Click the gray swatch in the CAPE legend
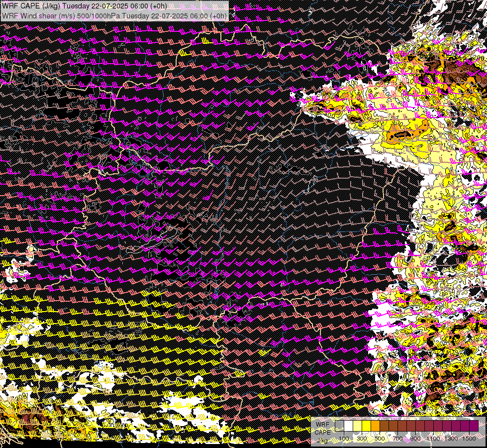Screen dimensions: 487x448 [x=339, y=426]
